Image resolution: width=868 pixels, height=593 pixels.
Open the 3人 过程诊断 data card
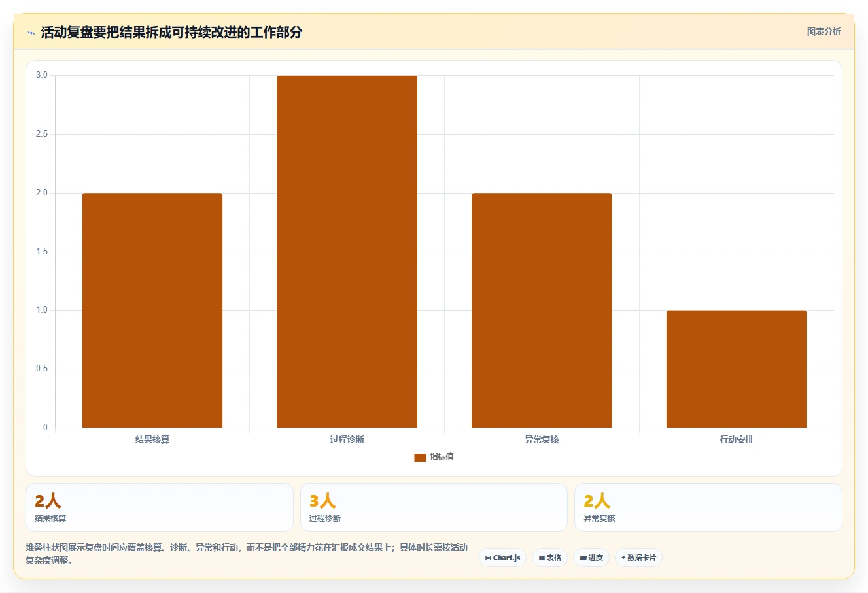pos(434,507)
